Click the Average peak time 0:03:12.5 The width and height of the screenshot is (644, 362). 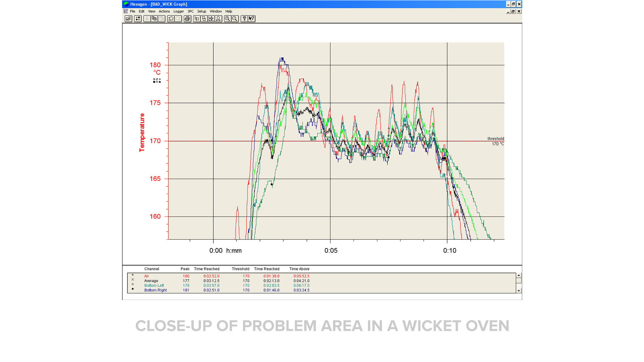(211, 281)
